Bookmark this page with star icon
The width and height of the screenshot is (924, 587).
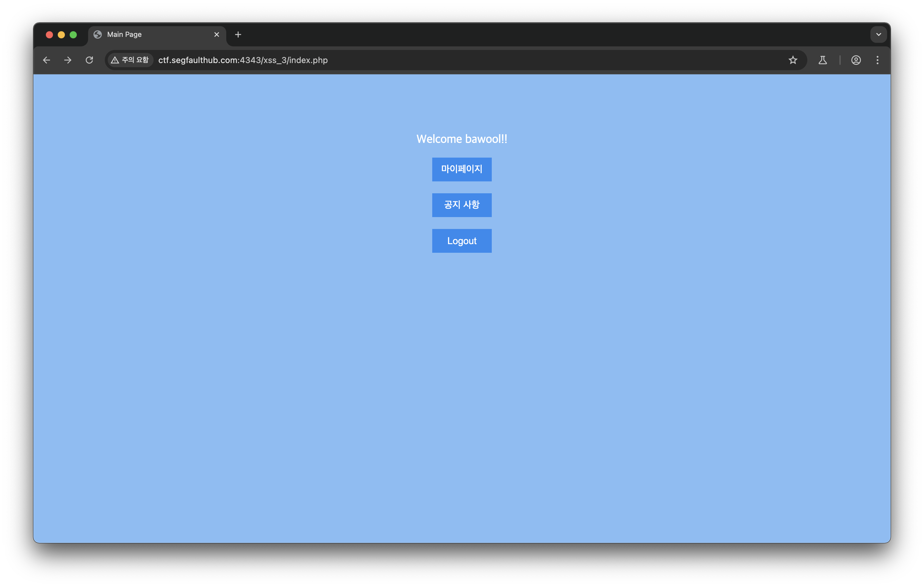[793, 60]
